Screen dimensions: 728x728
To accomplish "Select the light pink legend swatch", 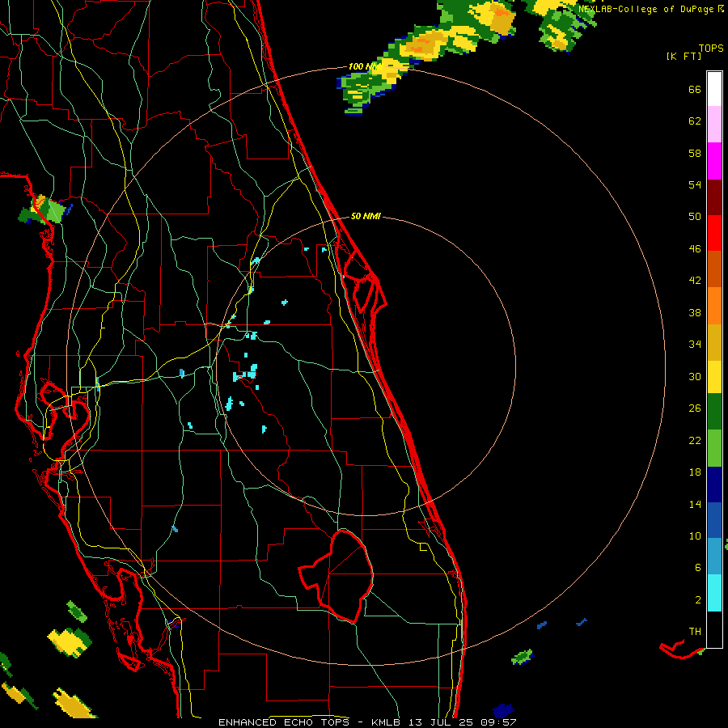I will click(714, 124).
